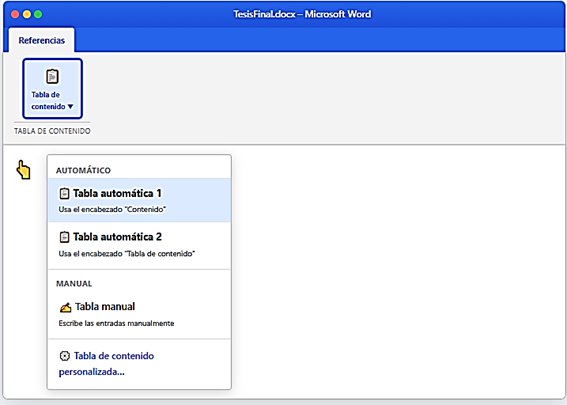Click the Tabla de contenido ribbon button
Screen dimensions: 567x405
(x=52, y=89)
